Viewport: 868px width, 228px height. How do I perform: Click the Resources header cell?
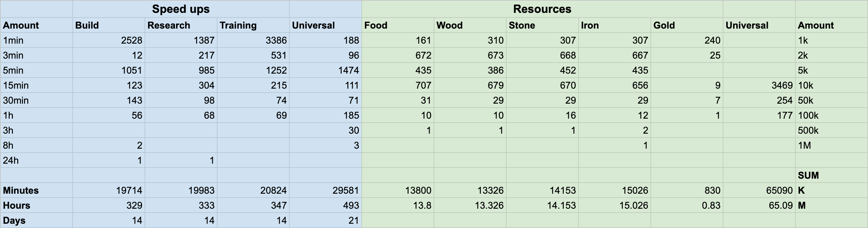click(x=542, y=9)
